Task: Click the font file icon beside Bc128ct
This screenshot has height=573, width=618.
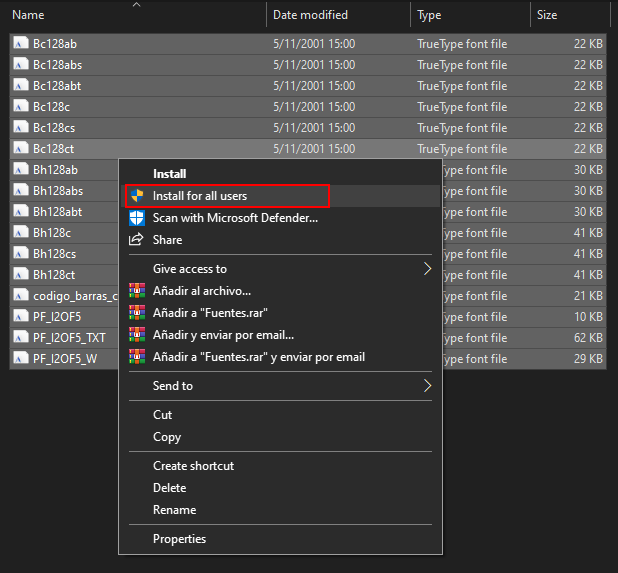Action: (x=20, y=149)
